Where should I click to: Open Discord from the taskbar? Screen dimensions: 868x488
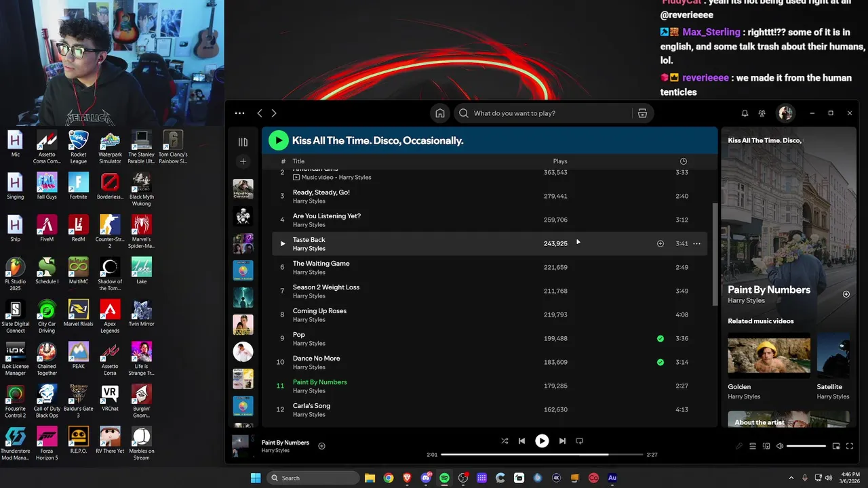pos(426,478)
